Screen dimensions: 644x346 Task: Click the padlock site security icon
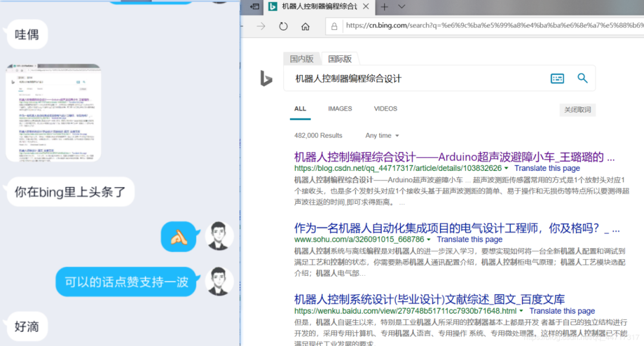pos(334,27)
